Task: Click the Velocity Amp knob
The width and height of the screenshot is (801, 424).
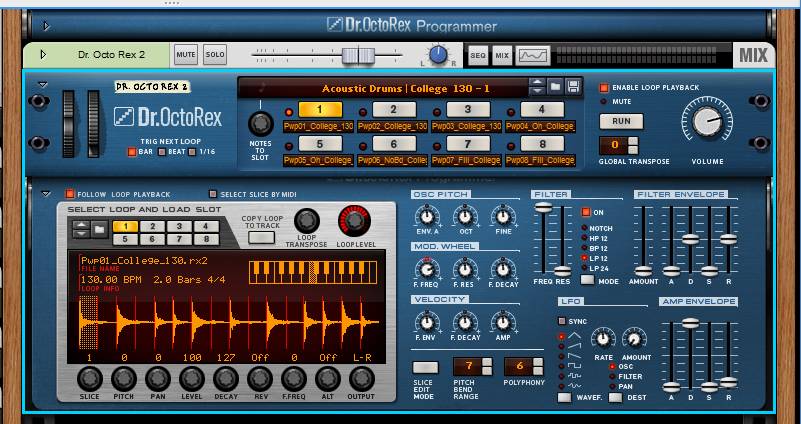Action: [503, 322]
